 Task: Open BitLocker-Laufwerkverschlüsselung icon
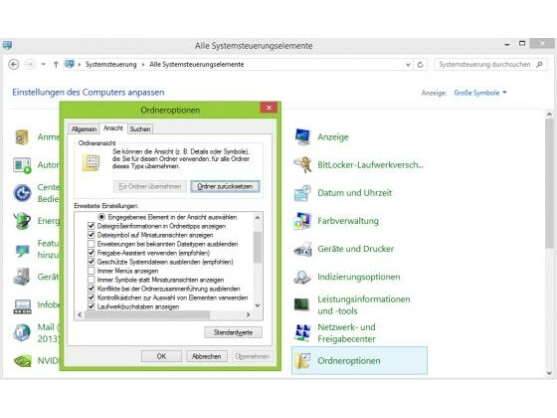pos(303,165)
